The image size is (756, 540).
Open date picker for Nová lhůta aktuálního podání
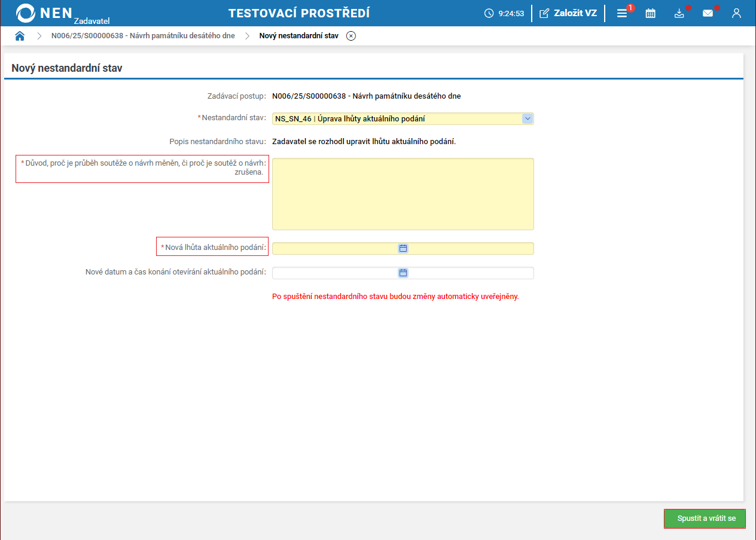[403, 248]
